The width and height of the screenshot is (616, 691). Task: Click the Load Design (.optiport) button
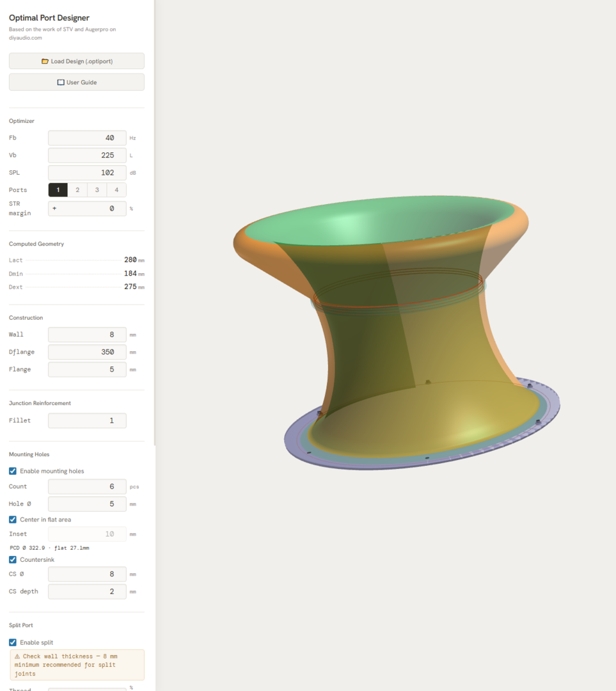77,61
